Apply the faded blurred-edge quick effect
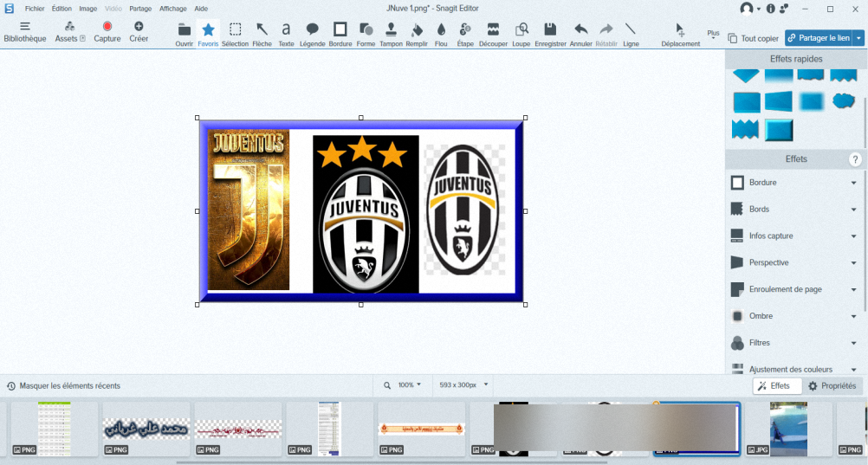The width and height of the screenshot is (868, 465). [x=811, y=102]
